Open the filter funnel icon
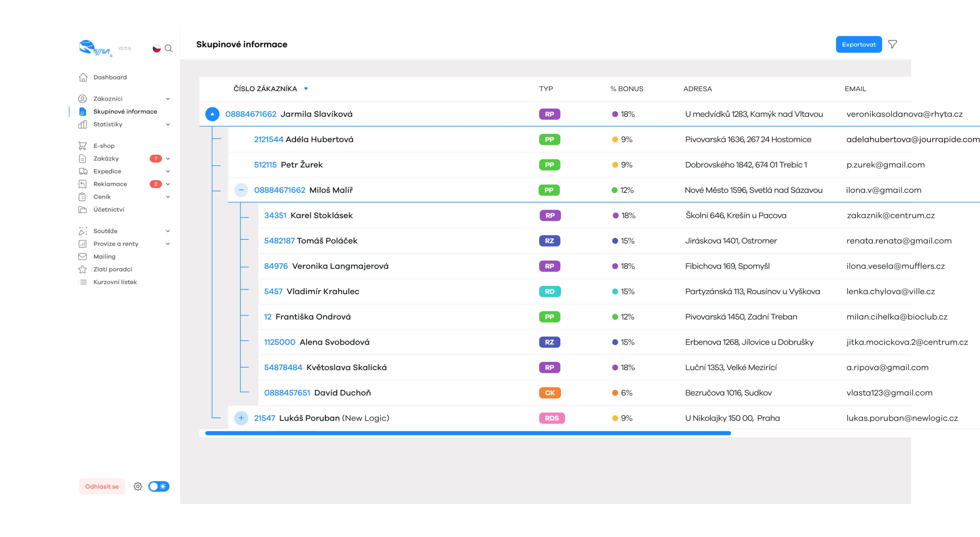The image size is (980, 537). 892,45
